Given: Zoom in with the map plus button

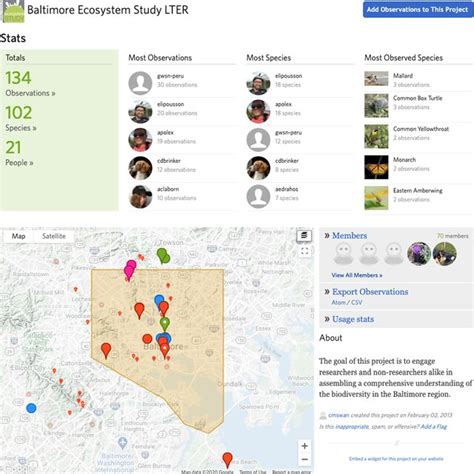Looking at the screenshot, I should click(x=305, y=446).
